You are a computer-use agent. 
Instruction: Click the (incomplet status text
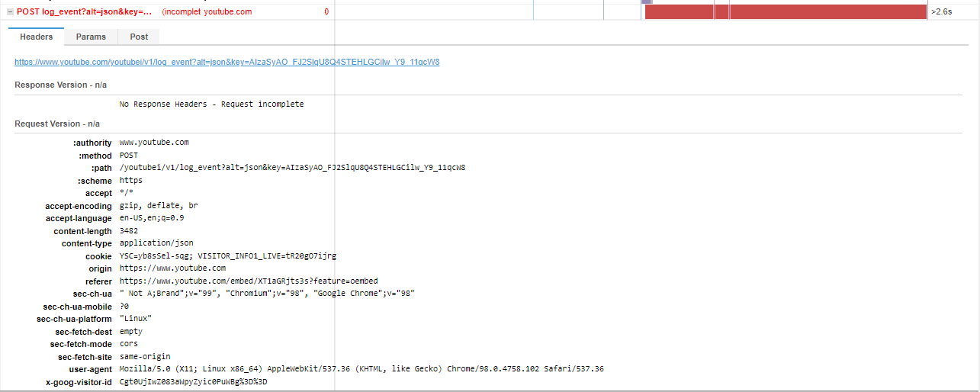(x=182, y=12)
